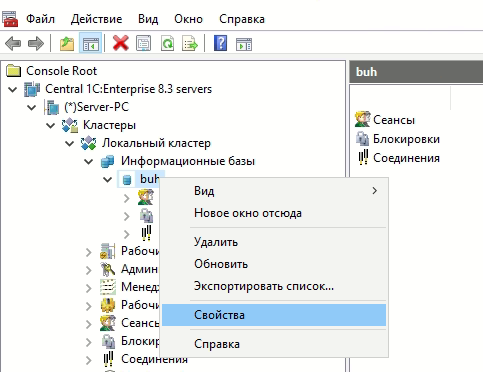
Task: Expand the Админ tree node
Action: pyautogui.click(x=89, y=270)
